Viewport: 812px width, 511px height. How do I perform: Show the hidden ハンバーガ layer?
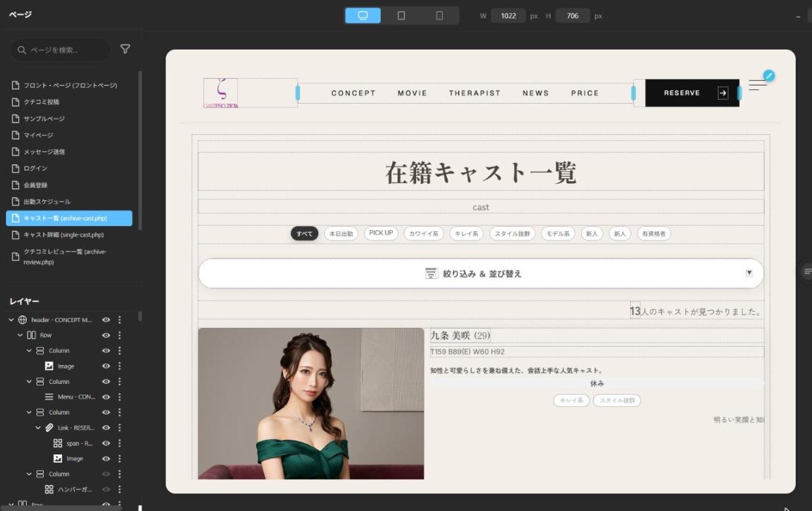point(106,489)
